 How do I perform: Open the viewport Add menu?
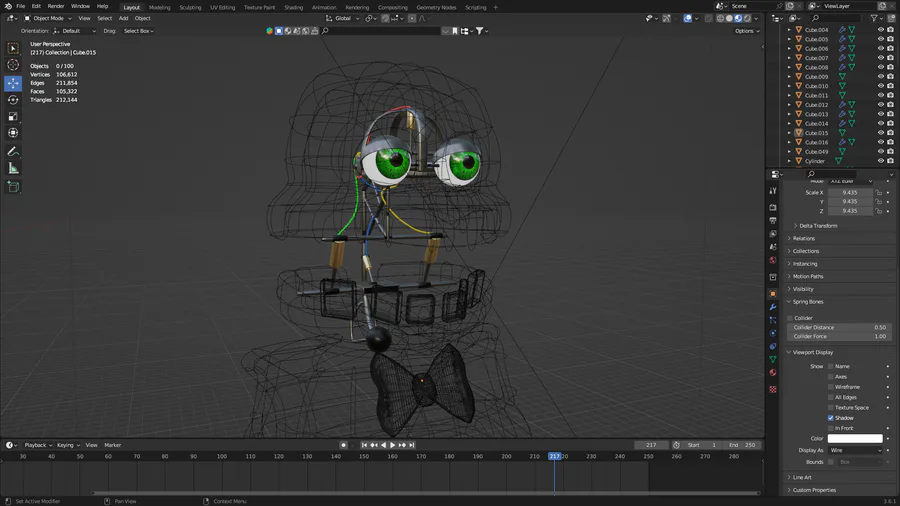[x=123, y=18]
